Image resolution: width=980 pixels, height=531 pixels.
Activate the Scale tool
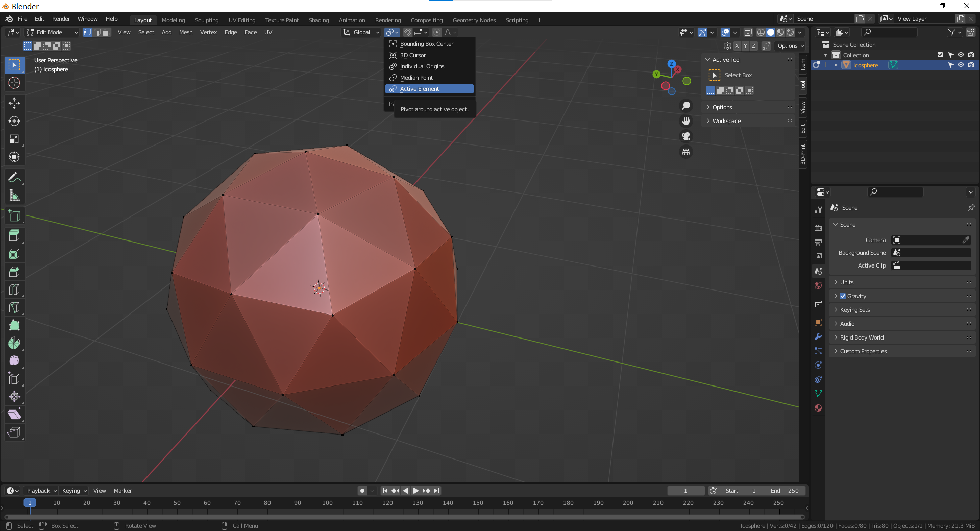[14, 139]
